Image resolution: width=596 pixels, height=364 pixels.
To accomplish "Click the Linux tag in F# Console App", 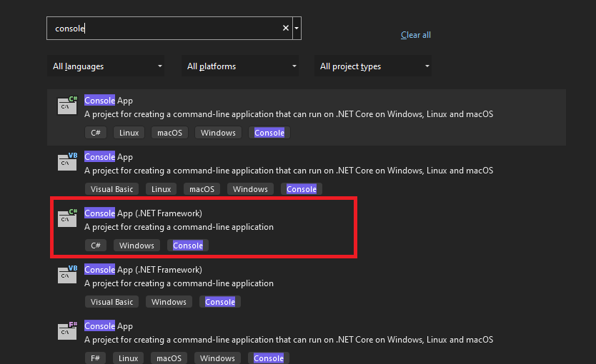I will coord(128,358).
